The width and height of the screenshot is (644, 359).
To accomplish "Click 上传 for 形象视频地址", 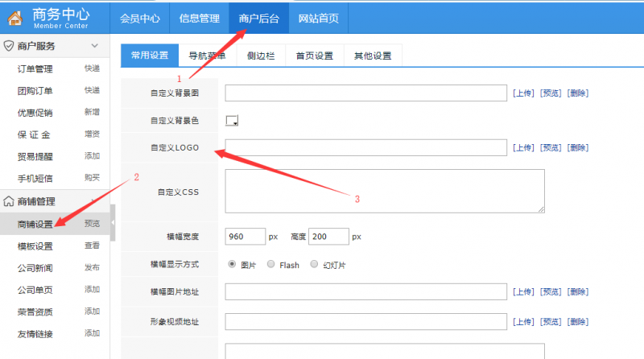I will coord(523,322).
